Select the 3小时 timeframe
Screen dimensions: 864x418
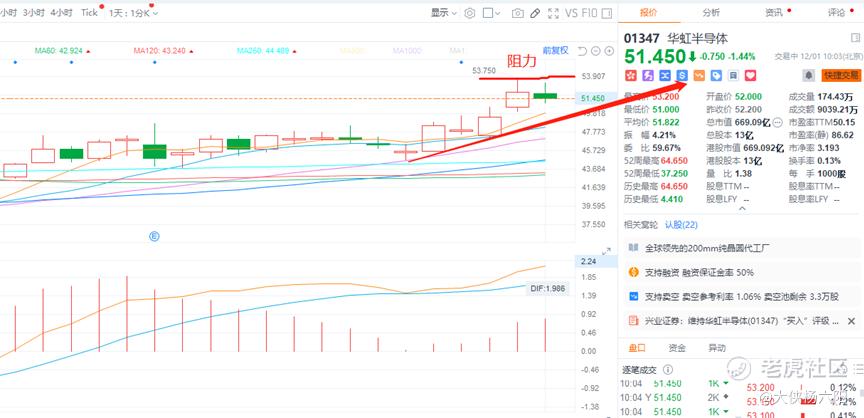coord(34,13)
